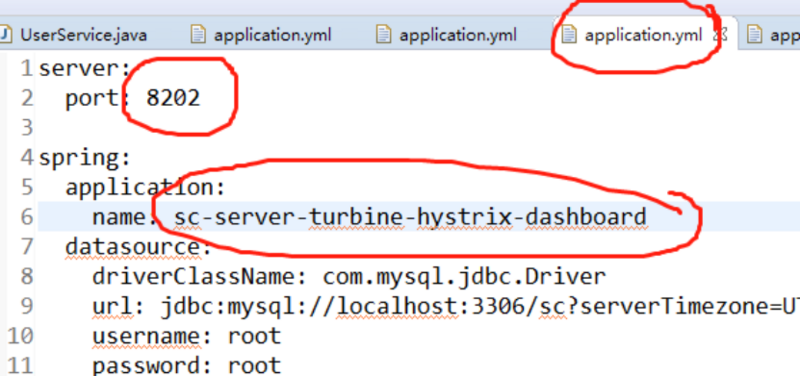Screen dimensions: 800x376
Task: Click line number 9 in the gutter
Action: pos(27,306)
